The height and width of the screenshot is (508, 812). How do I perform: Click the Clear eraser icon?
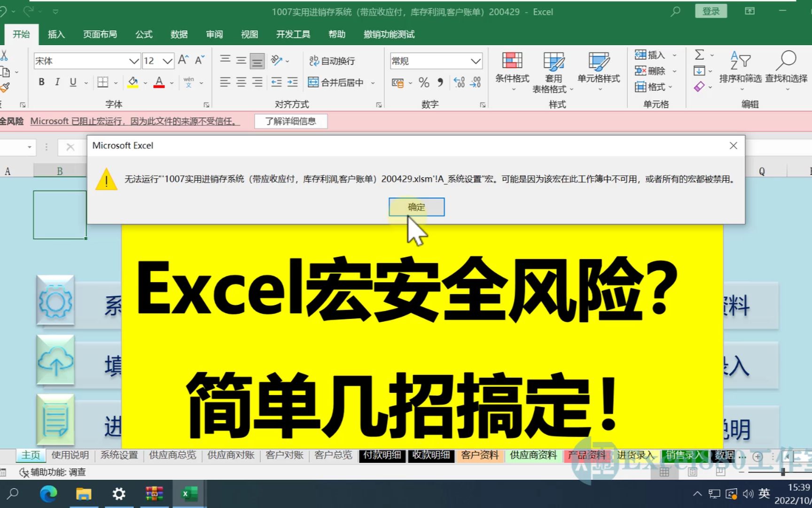pyautogui.click(x=699, y=87)
